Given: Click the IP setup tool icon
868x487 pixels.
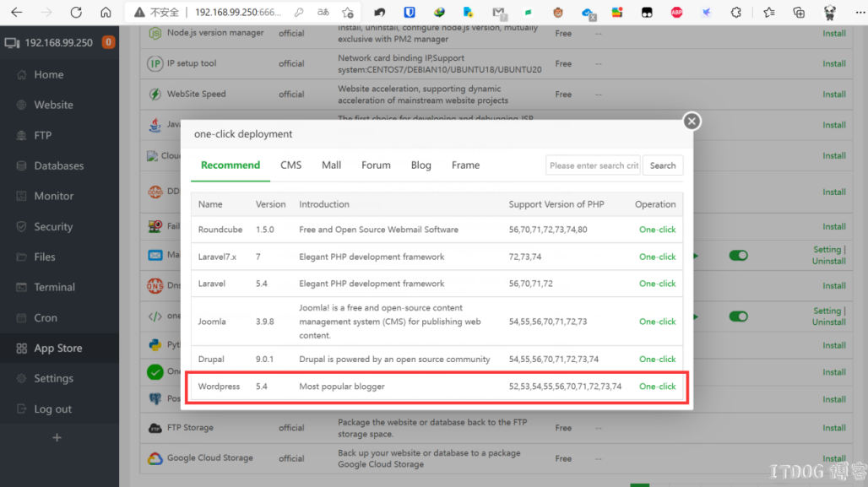Looking at the screenshot, I should (x=155, y=63).
